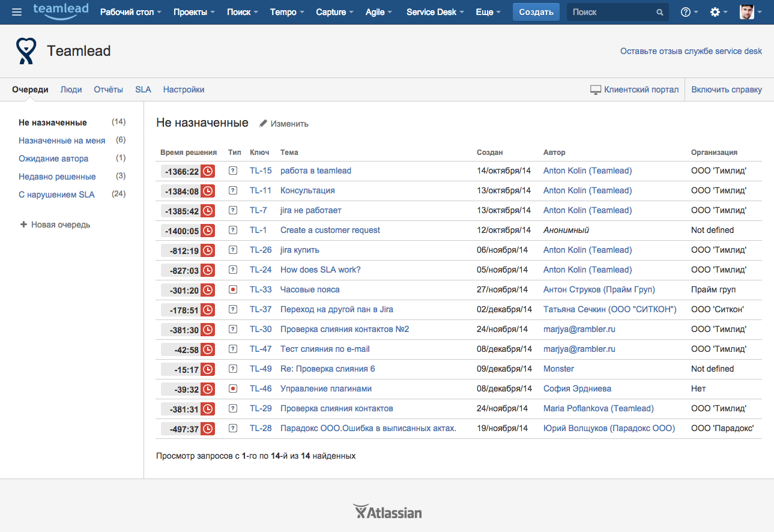
Task: Open the application sidebar hamburger menu
Action: tap(16, 11)
